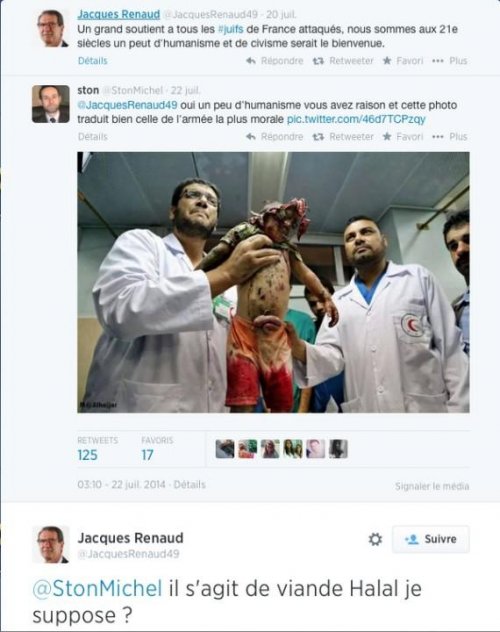
Task: Open Jacques Renaud's profile picture at top
Action: pos(51,28)
